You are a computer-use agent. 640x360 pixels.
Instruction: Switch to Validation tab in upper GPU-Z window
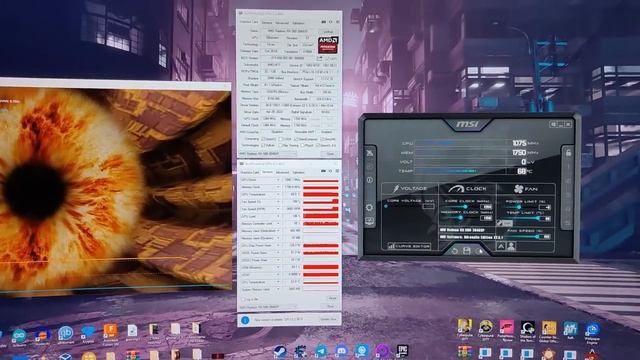298,23
